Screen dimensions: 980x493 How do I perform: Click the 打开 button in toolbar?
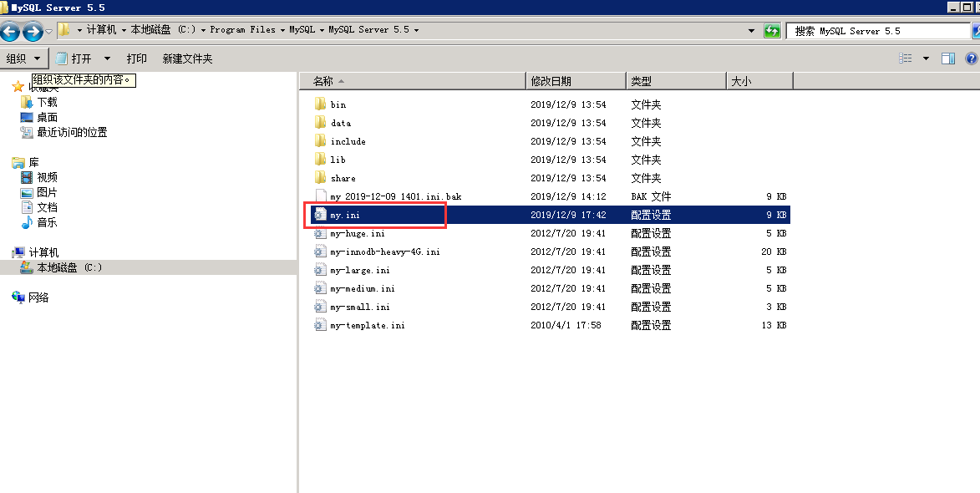click(74, 58)
